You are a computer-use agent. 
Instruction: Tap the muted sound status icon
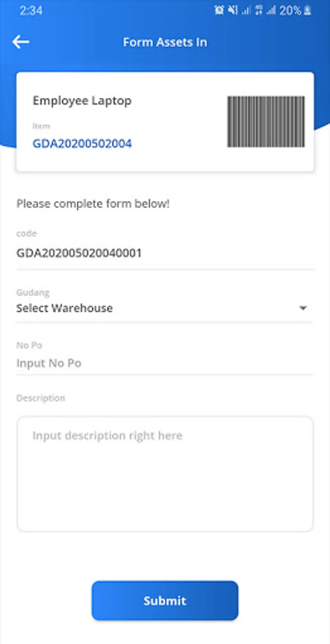tap(233, 10)
